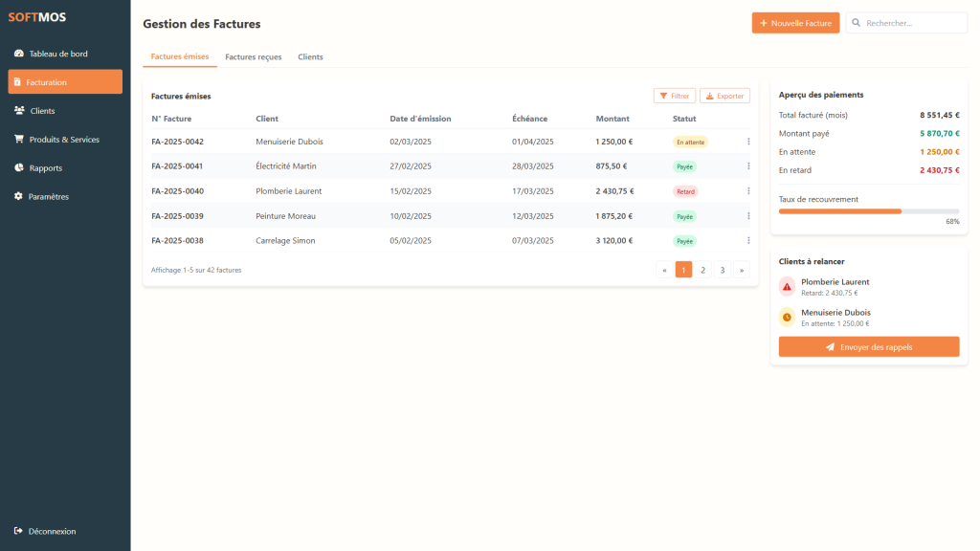Click the Taux de recouvrement progress bar

pos(868,210)
